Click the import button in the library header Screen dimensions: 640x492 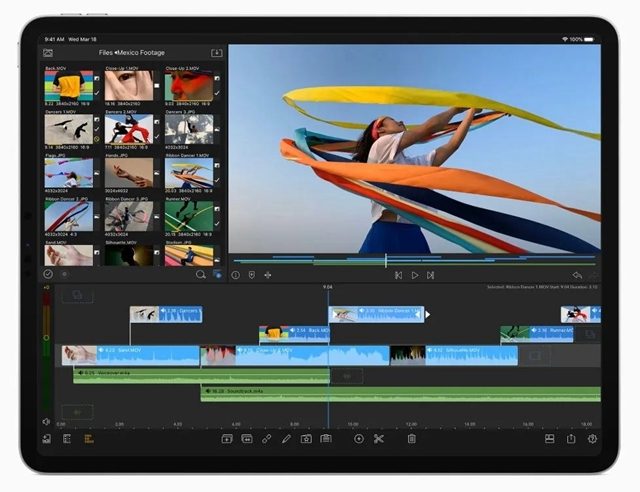pos(217,52)
